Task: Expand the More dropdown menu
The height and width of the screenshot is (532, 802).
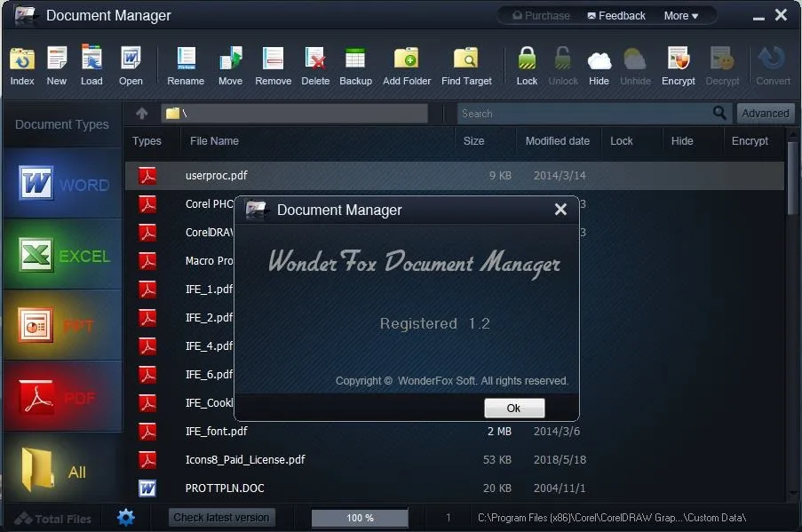Action: (x=681, y=16)
